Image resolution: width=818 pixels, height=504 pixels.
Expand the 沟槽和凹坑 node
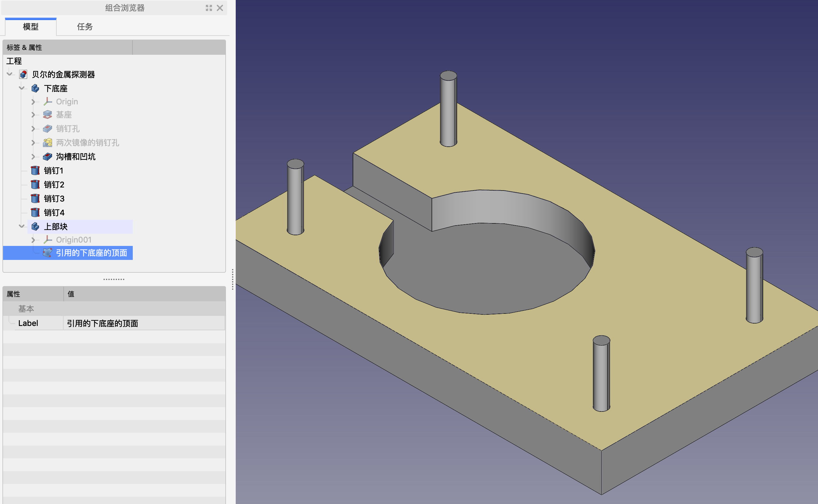click(x=33, y=157)
